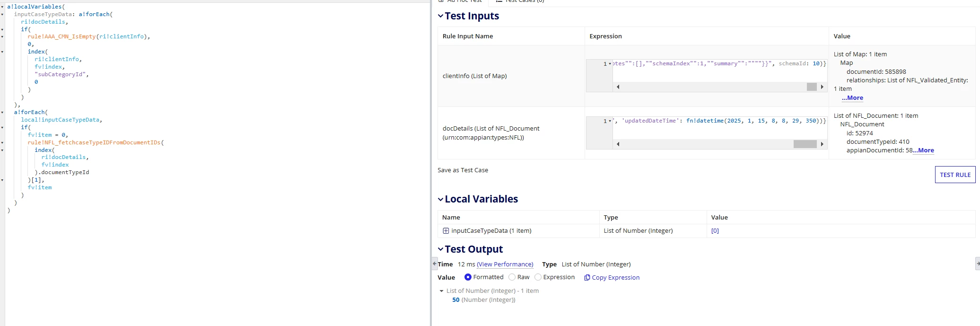This screenshot has width=980, height=326.
Task: Click the Rule Input Name column header
Action: [x=467, y=36]
